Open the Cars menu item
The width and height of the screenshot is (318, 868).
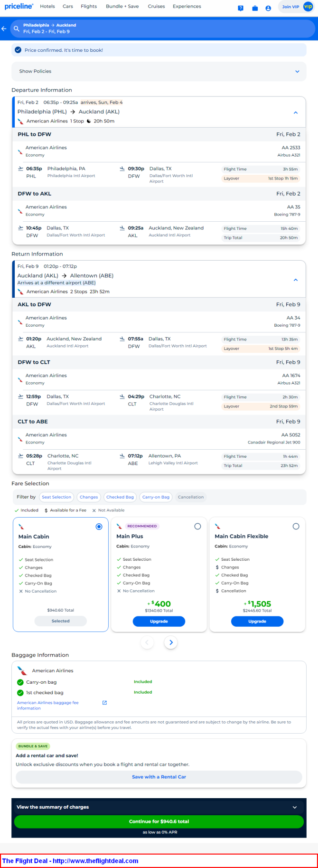coord(68,6)
